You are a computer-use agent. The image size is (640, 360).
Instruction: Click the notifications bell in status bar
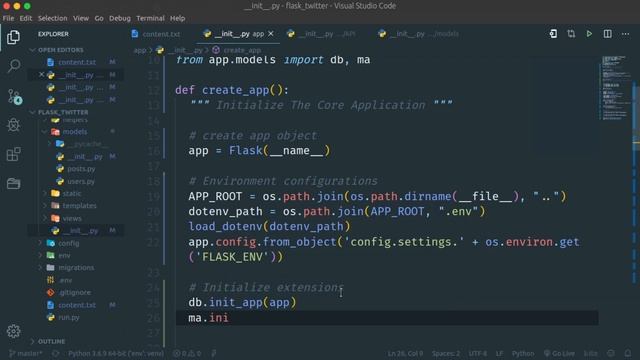pyautogui.click(x=628, y=353)
